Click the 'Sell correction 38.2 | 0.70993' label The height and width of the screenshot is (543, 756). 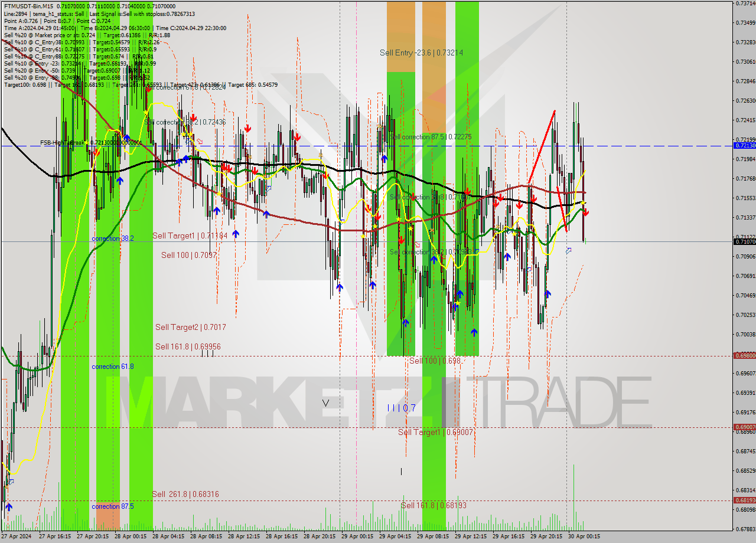click(x=431, y=252)
